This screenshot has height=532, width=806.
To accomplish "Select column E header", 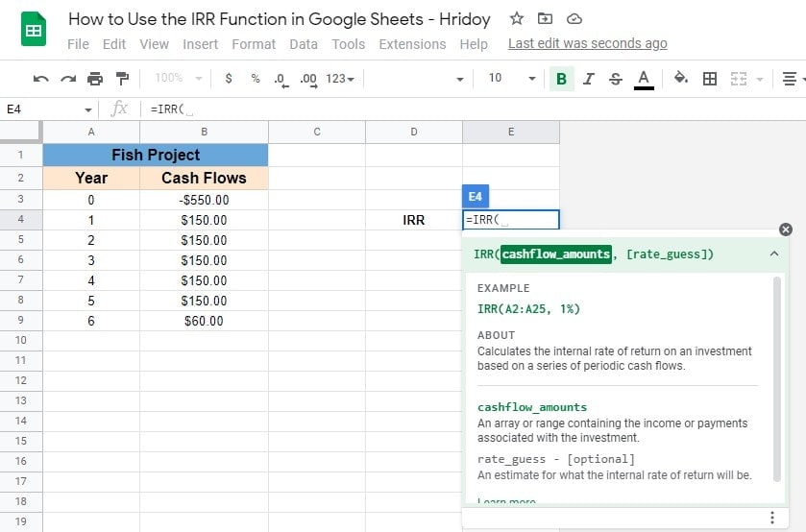I will 511,133.
